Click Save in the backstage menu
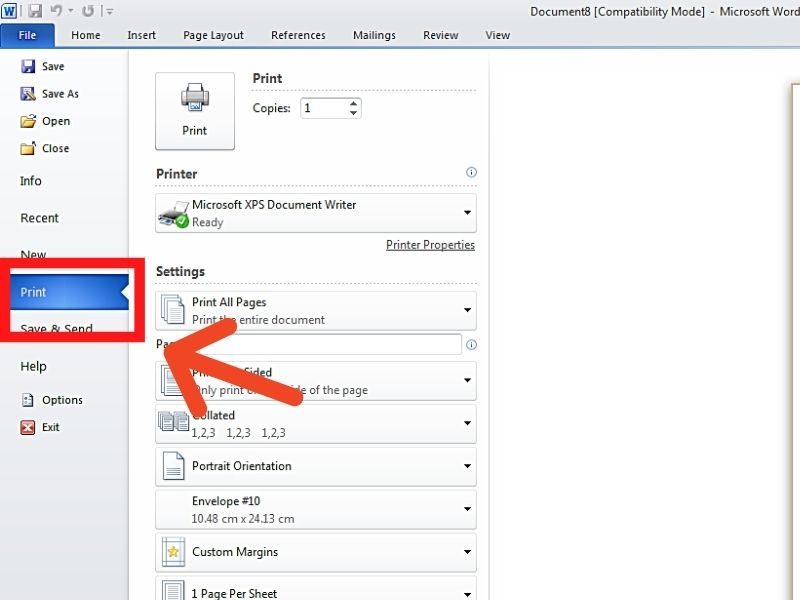This screenshot has height=600, width=800. point(42,66)
